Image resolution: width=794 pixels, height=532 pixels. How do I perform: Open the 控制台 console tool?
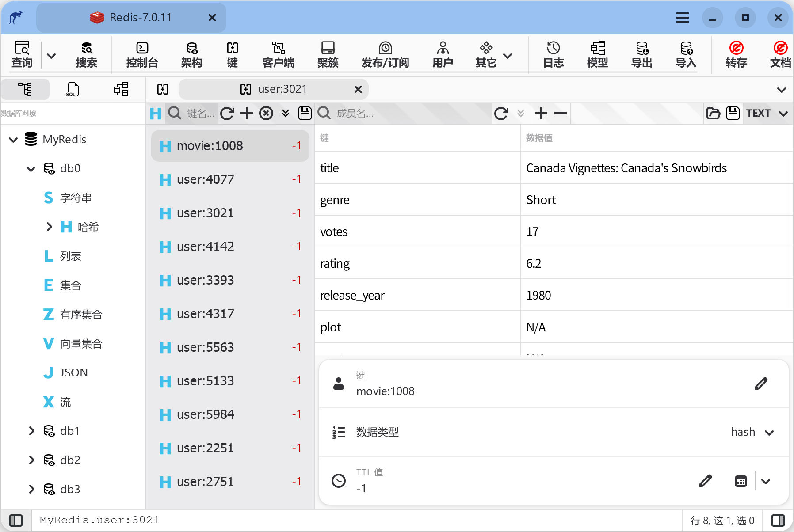click(142, 54)
